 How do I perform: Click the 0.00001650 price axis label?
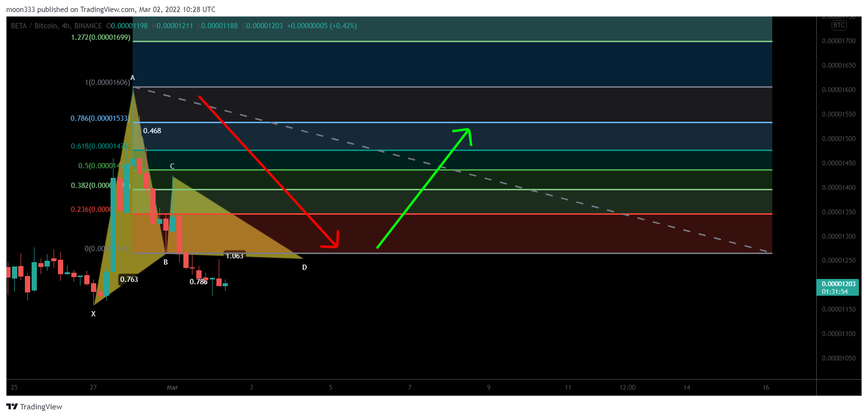click(x=839, y=66)
